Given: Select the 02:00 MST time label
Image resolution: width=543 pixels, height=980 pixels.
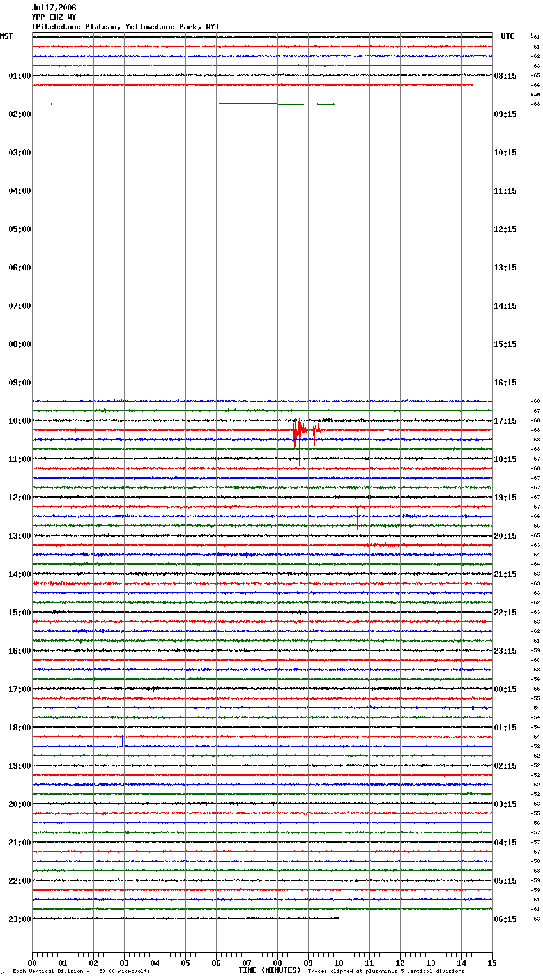Looking at the screenshot, I should pyautogui.click(x=20, y=114).
